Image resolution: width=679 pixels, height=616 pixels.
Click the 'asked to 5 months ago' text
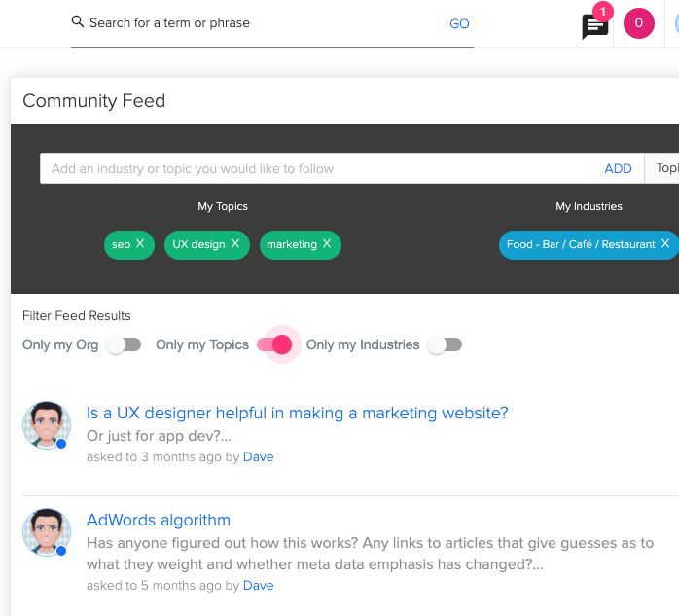pyautogui.click(x=154, y=585)
